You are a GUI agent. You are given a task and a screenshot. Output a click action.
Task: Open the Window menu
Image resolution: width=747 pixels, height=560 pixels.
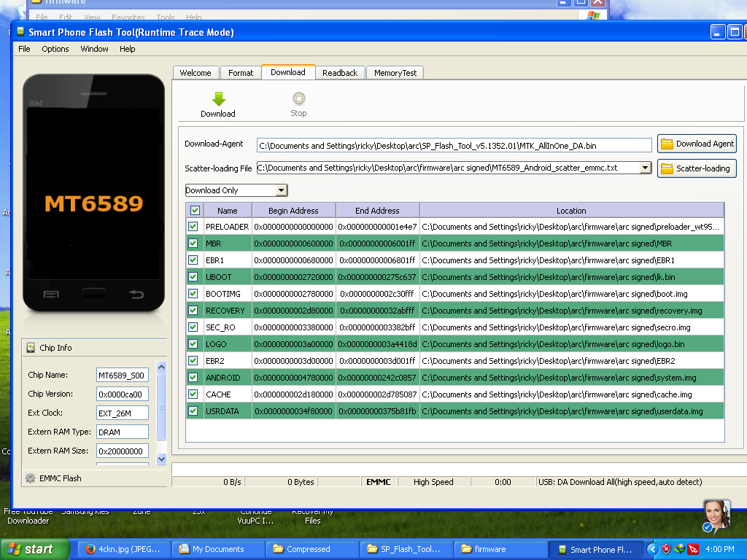(x=94, y=49)
